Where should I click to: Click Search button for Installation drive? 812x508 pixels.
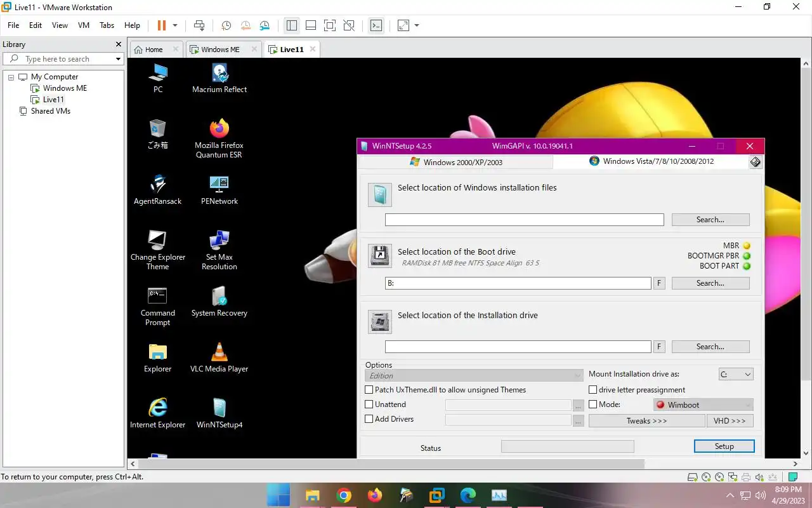click(710, 347)
